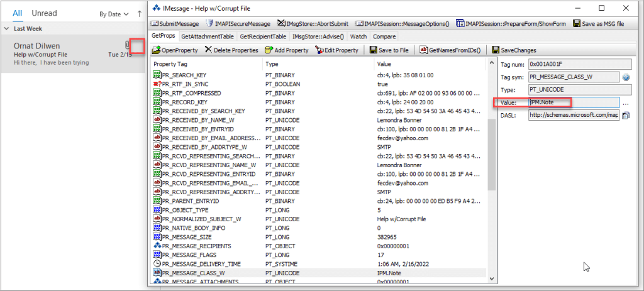Show only Unread messages

(44, 13)
